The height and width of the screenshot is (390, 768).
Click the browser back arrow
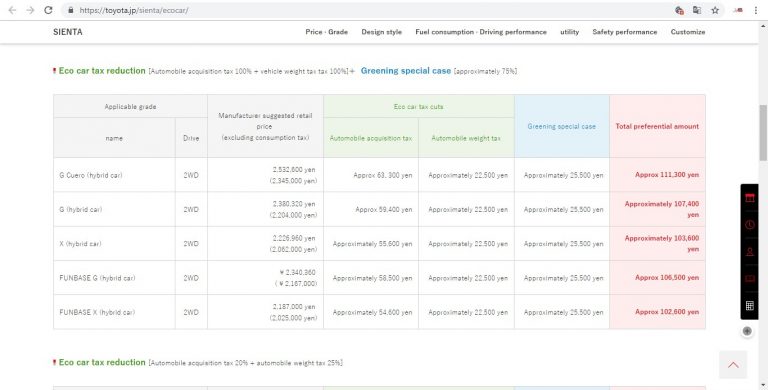click(x=12, y=10)
